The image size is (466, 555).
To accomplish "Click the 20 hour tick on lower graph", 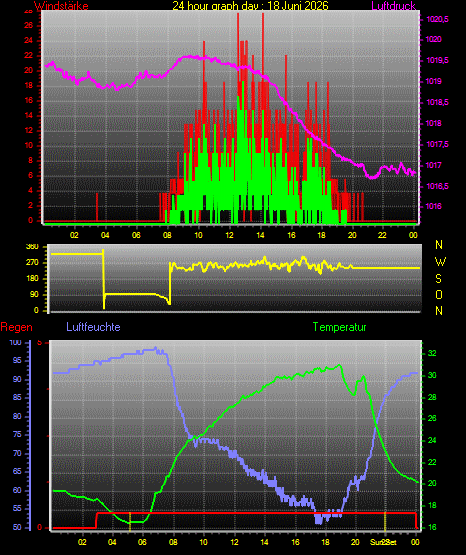I will click(355, 542).
